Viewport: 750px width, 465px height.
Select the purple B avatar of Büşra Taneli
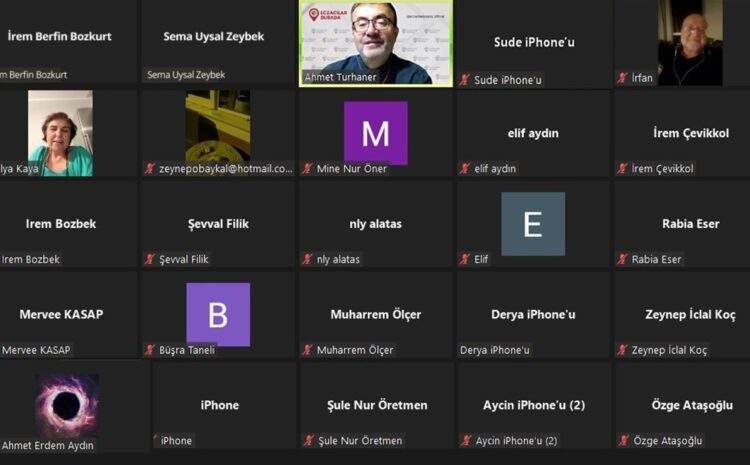tap(218, 315)
